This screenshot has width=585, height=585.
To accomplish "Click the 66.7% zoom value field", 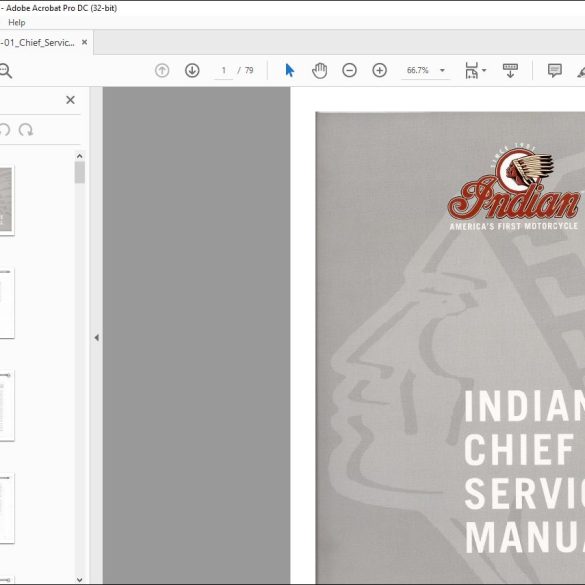I will (418, 71).
